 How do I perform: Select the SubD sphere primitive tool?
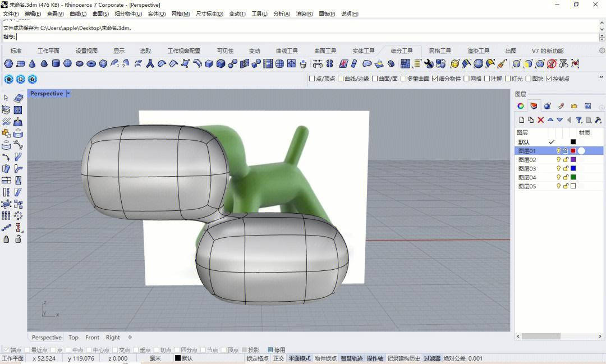coord(67,64)
